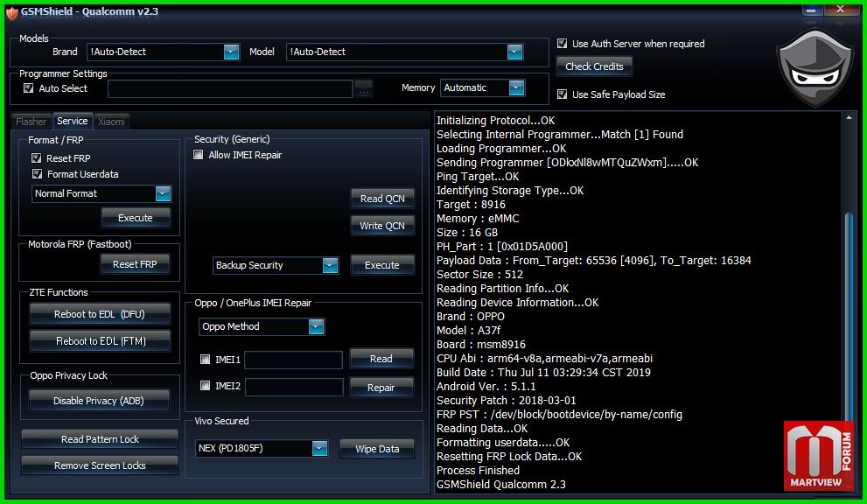Click Read Pattern Lock button
The height and width of the screenshot is (504, 867).
(x=100, y=439)
